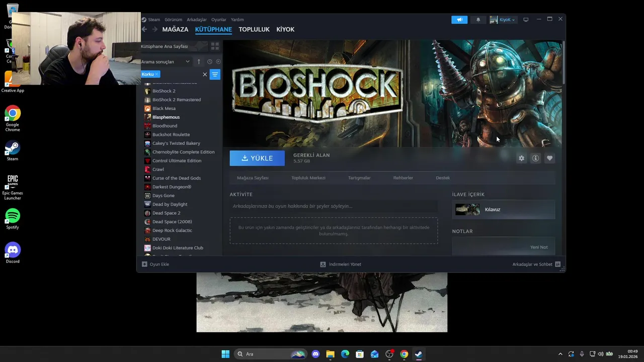Go to the KÜTÜPHANE tab
The height and width of the screenshot is (362, 644).
click(213, 29)
